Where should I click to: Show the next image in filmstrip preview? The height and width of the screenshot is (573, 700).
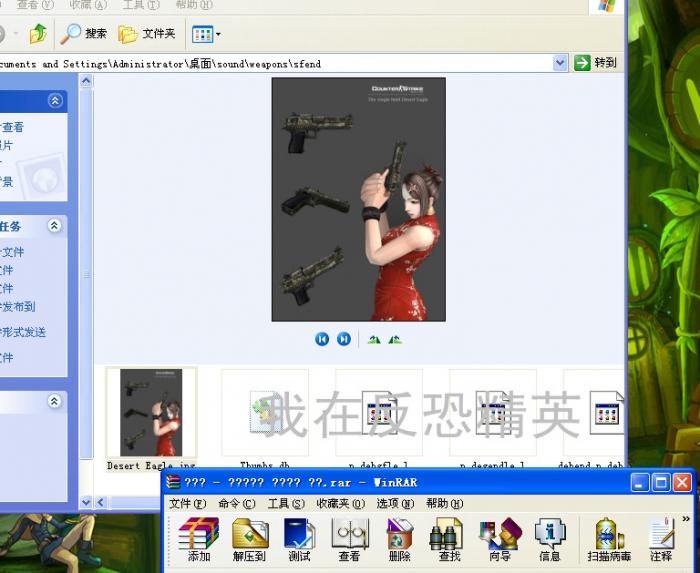click(x=344, y=339)
